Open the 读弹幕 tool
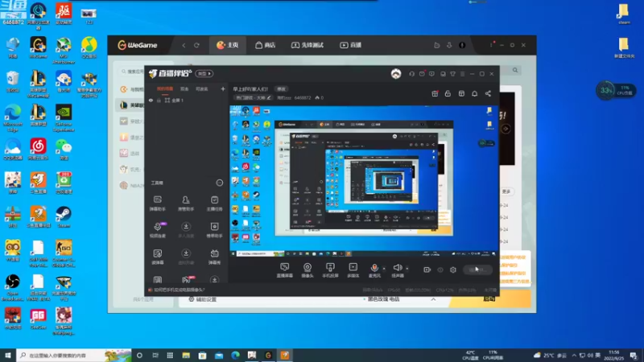 (x=157, y=257)
